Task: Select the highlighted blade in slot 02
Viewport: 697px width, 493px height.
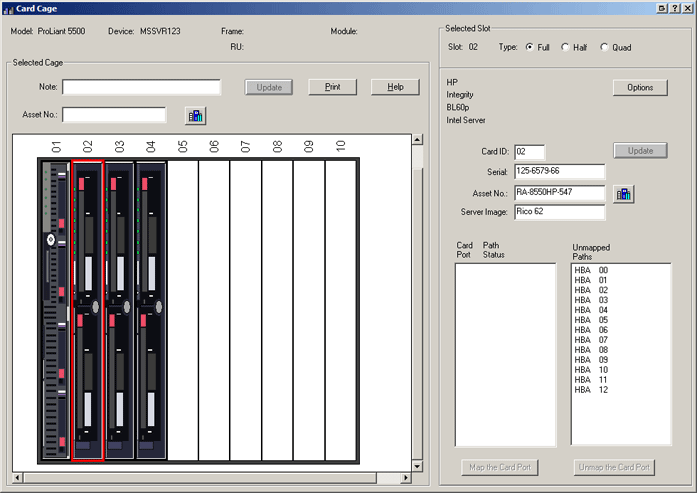Action: (88, 310)
